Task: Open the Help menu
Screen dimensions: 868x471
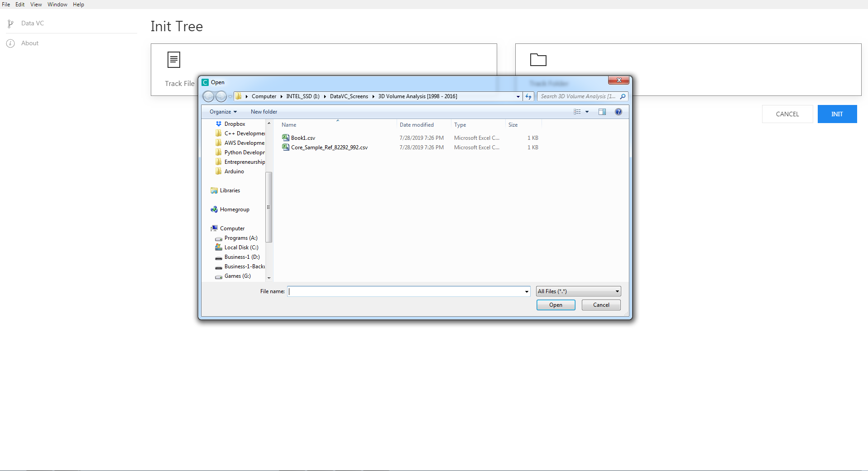Action: 78,5
